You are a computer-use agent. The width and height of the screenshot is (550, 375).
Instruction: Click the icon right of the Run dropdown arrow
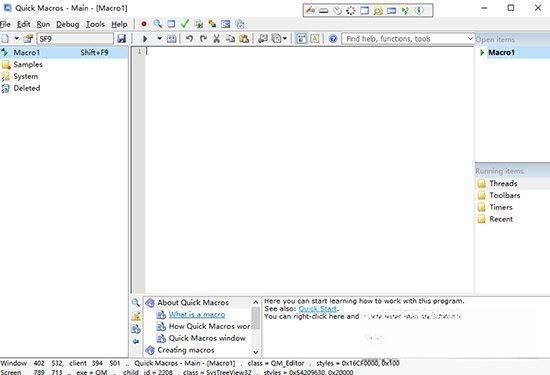172,39
